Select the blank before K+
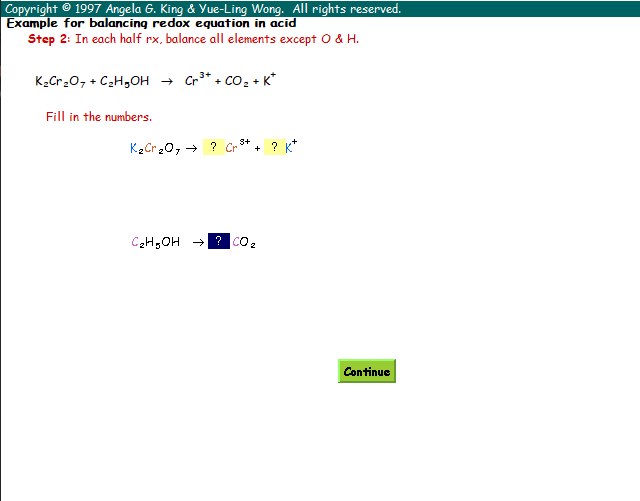Screen dimensions: 640x501 point(274,147)
